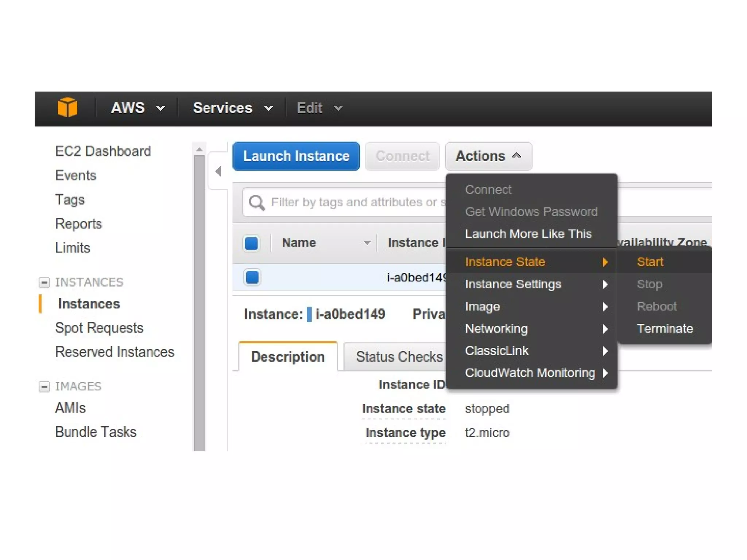Close the Actions dropdown button
The width and height of the screenshot is (747, 560).
488,156
